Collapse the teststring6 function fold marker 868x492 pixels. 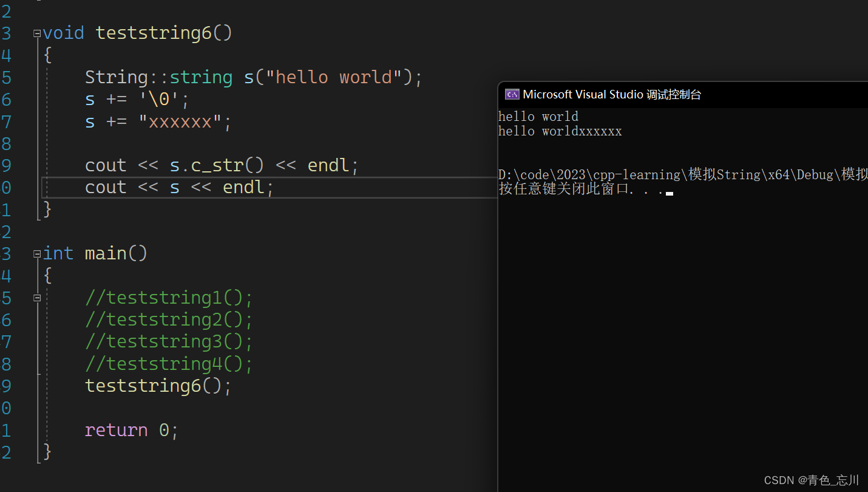(x=37, y=33)
